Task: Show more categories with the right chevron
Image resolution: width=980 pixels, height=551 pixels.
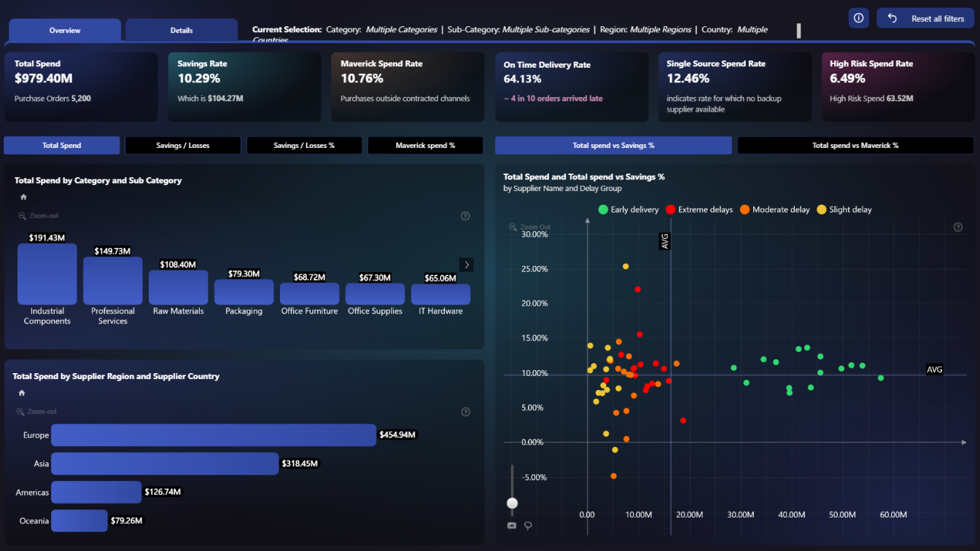Action: pyautogui.click(x=467, y=265)
